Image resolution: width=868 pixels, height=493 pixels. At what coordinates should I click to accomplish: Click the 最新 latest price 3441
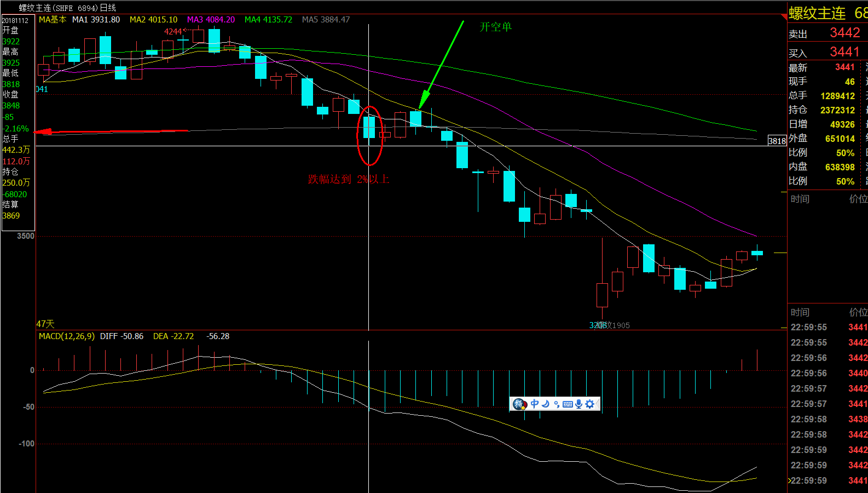point(845,67)
